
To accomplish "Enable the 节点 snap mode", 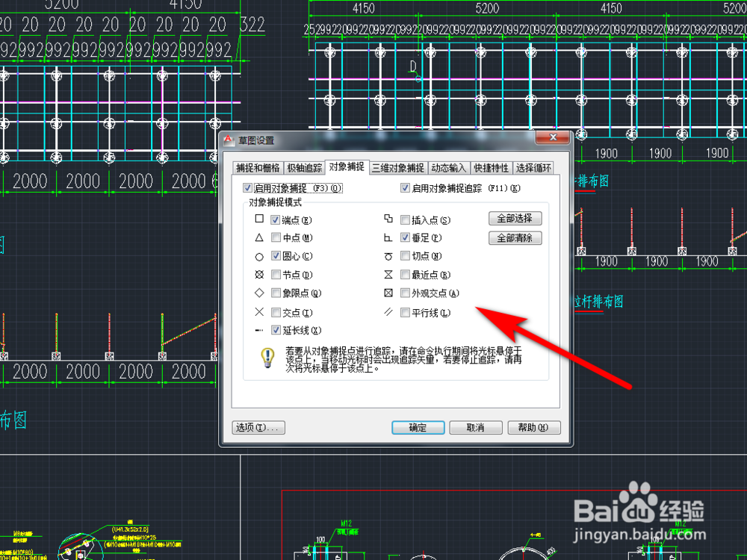I will point(276,274).
